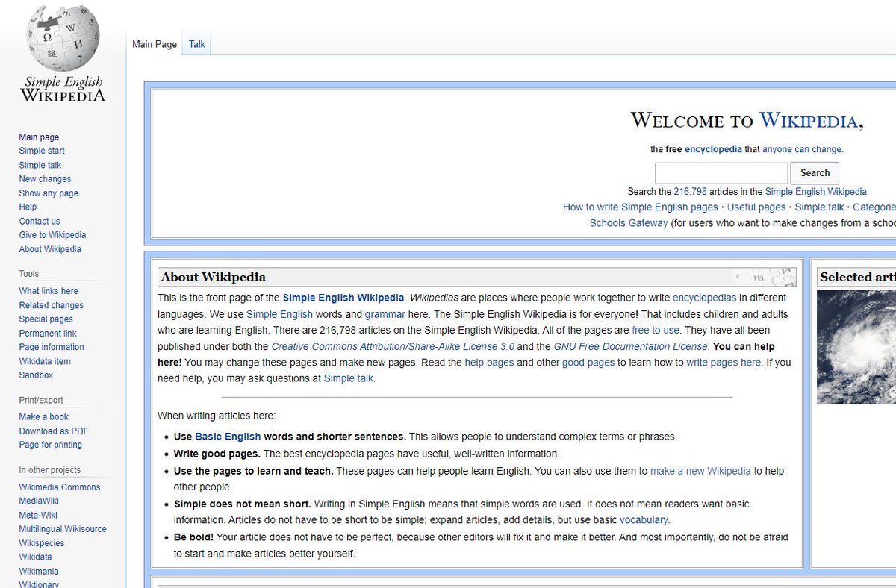
Task: Open Simple talk link under search
Action: pos(819,207)
